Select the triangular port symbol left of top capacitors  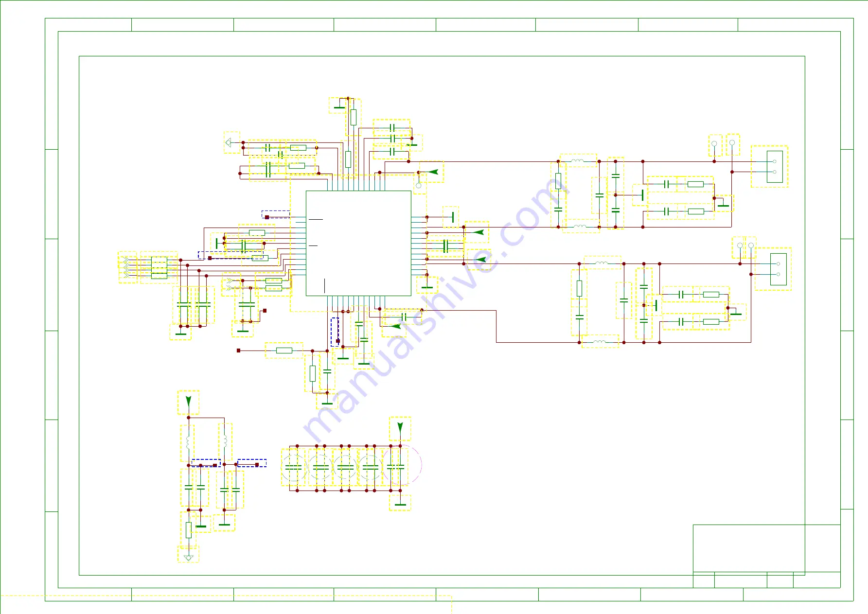click(229, 142)
